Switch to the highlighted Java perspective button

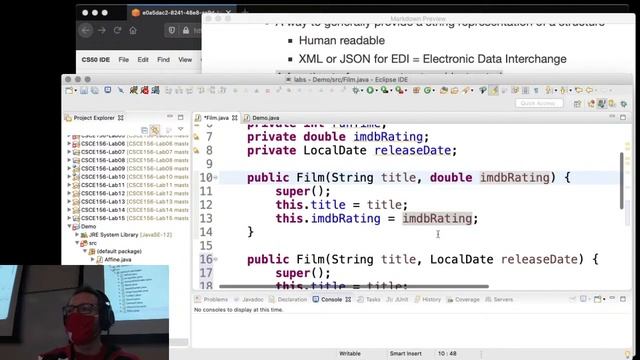coord(601,104)
